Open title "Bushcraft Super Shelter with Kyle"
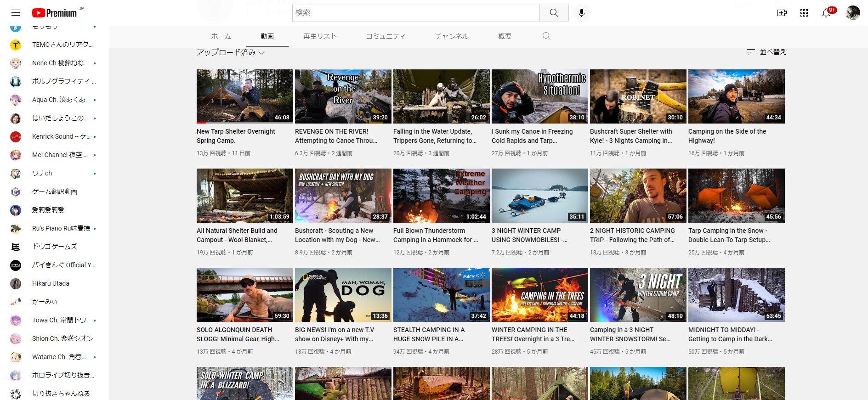 631,136
